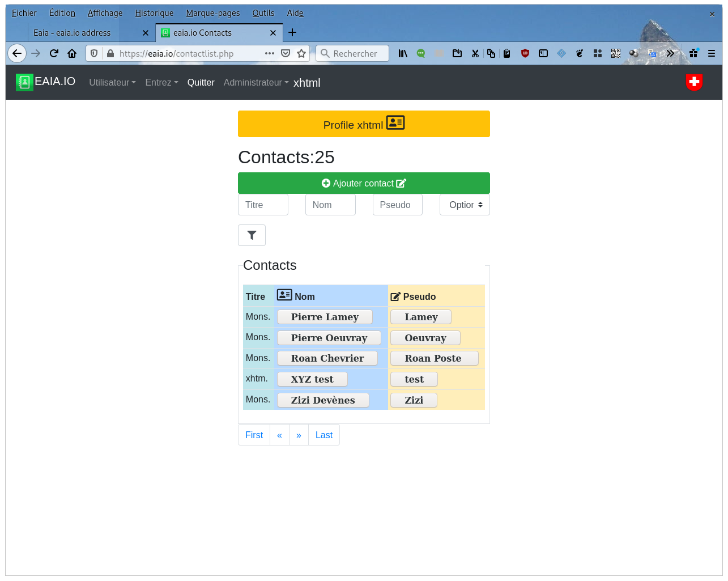
Task: Reload the page with the refresh icon
Action: [54, 53]
